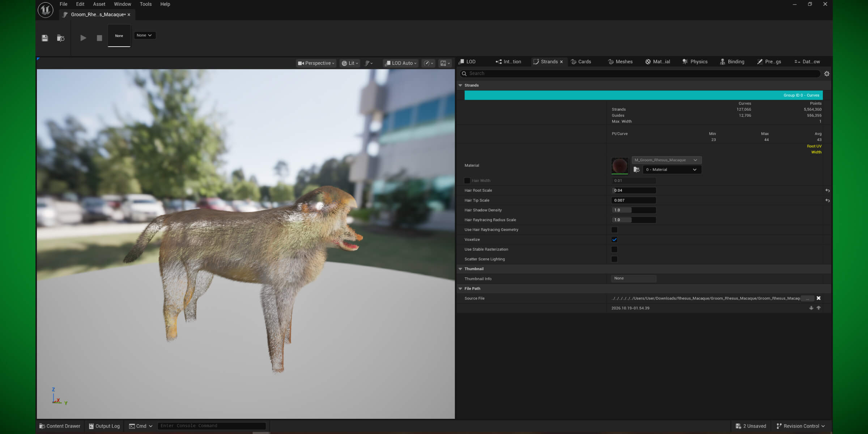
Task: Adjust the Hair Shadow Density slider
Action: coord(634,210)
